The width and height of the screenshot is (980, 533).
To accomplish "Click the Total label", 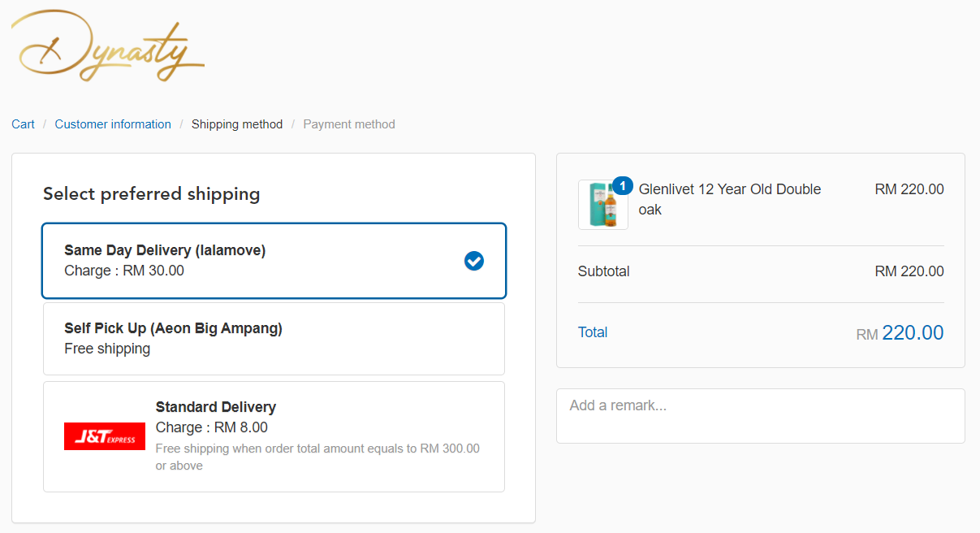I will (593, 332).
